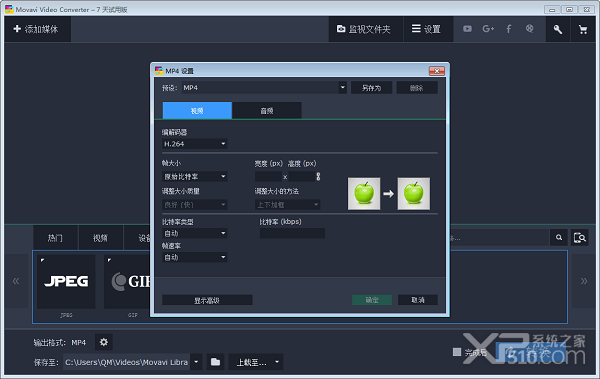Click the 另存为 save-as button
The image size is (600, 379).
372,88
